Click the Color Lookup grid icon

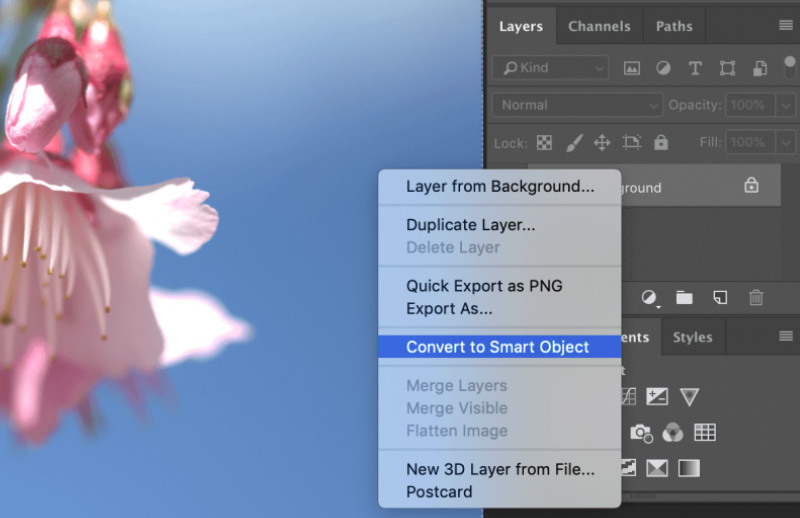coord(705,432)
